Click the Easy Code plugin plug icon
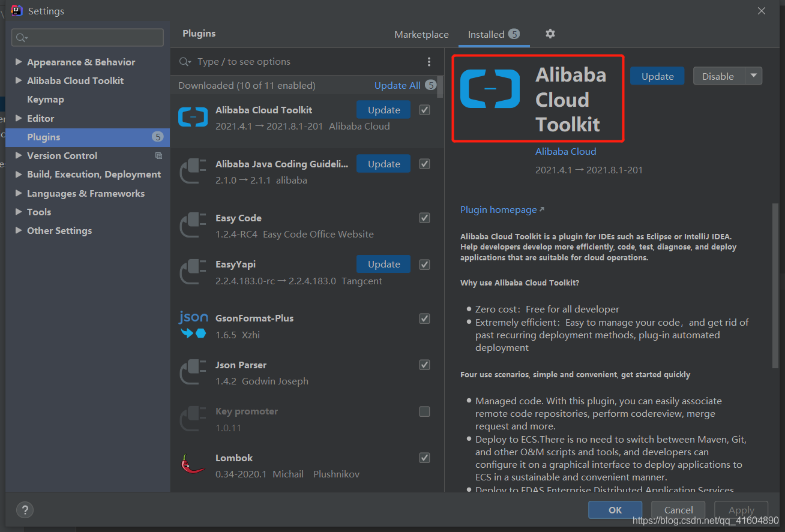This screenshot has width=785, height=532. coord(193,225)
